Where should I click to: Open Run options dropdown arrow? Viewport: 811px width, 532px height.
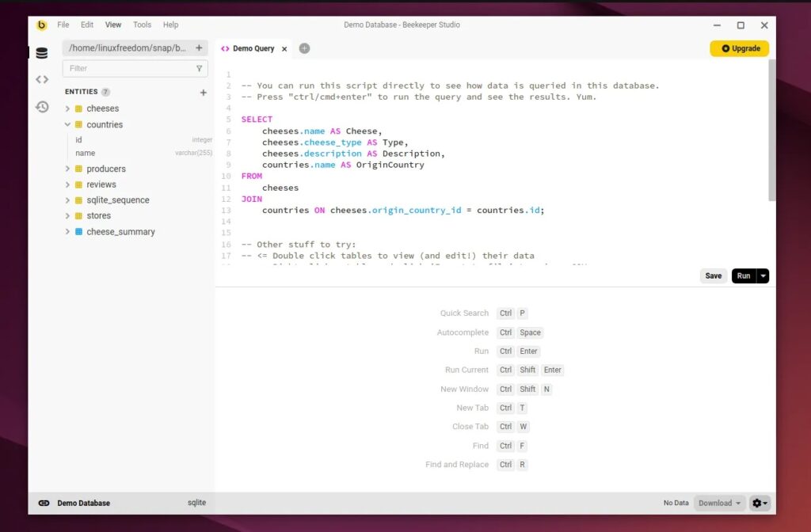(x=763, y=276)
